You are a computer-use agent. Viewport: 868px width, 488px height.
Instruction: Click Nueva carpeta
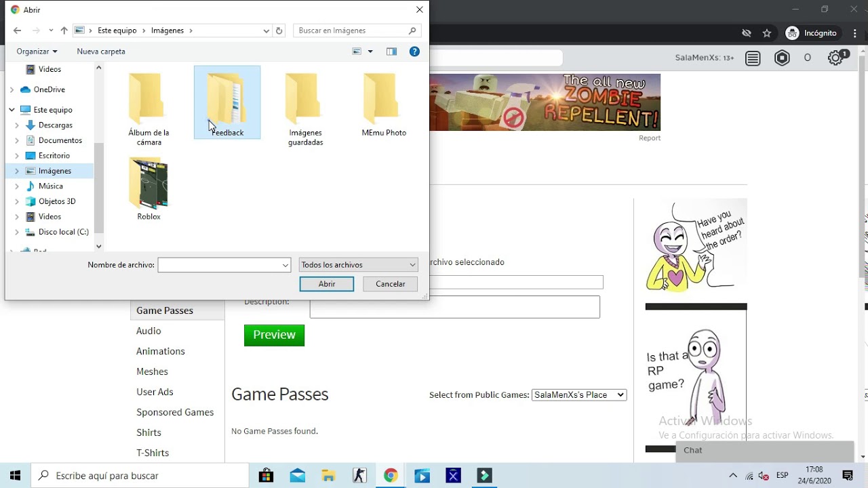pos(101,52)
